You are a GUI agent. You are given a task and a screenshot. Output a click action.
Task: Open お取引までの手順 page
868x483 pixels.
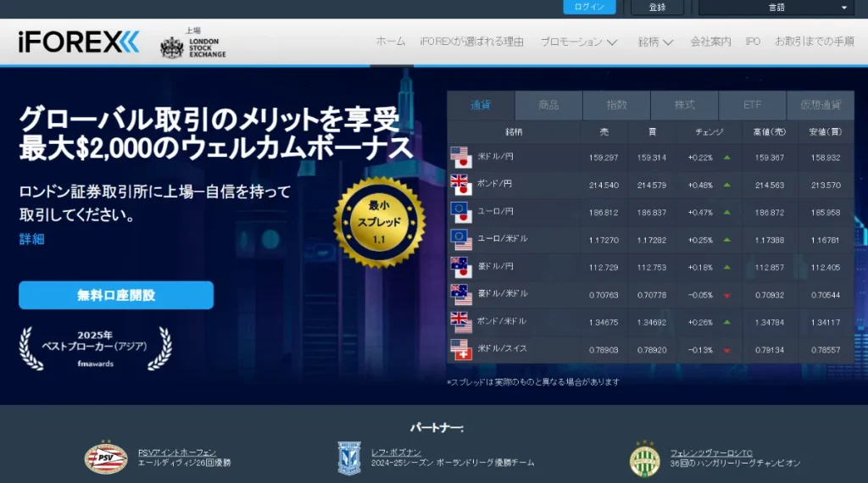coord(815,42)
